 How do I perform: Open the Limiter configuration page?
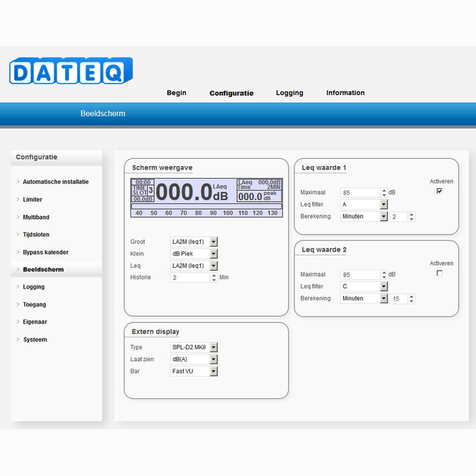coord(33,199)
